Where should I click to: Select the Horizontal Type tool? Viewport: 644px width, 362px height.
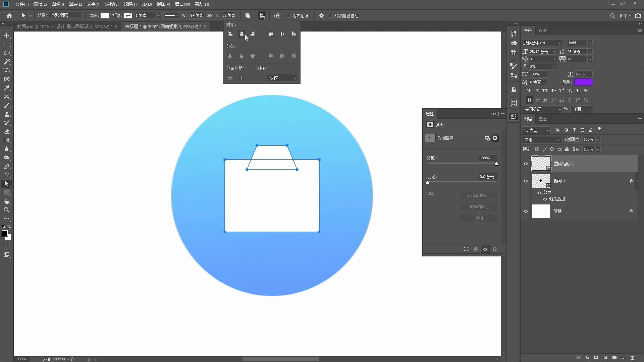(x=7, y=175)
